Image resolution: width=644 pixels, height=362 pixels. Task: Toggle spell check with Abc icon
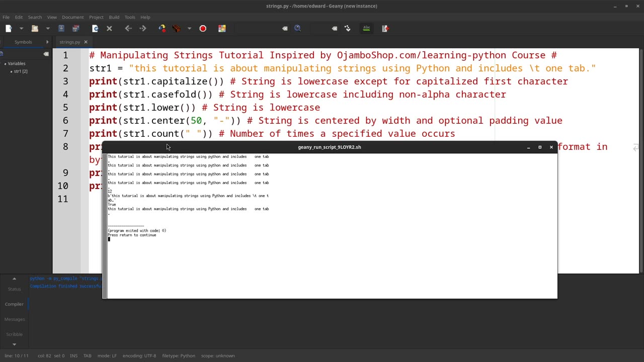tap(366, 29)
